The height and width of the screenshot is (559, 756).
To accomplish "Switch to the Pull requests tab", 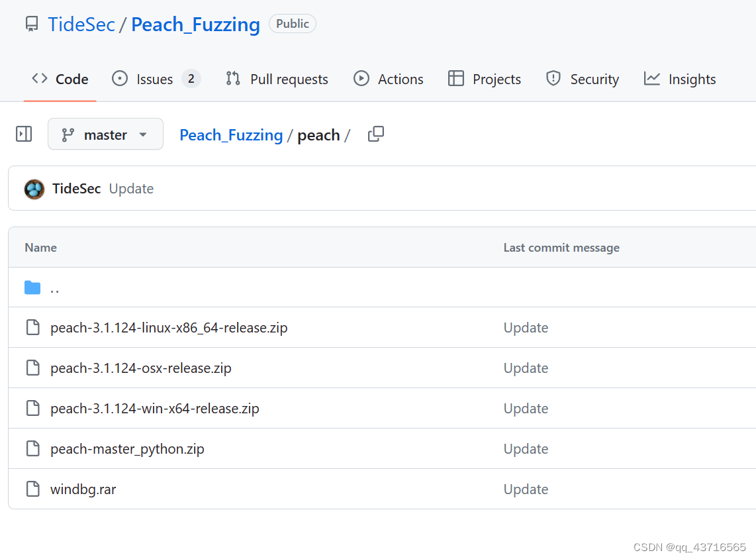I will pyautogui.click(x=288, y=78).
